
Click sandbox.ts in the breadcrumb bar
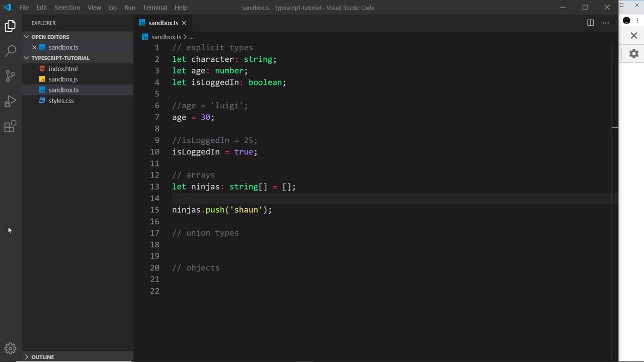(x=166, y=37)
